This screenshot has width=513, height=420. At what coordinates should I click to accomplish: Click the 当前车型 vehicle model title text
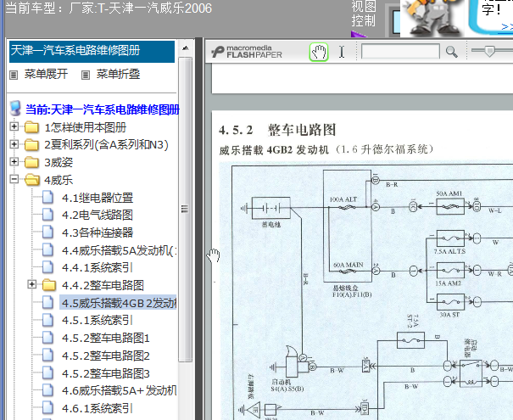coord(109,8)
